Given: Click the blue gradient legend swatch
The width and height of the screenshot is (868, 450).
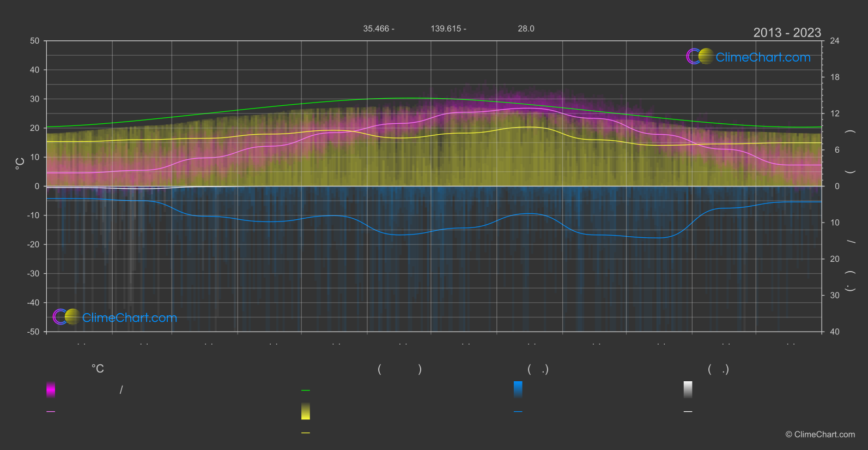Looking at the screenshot, I should (518, 389).
